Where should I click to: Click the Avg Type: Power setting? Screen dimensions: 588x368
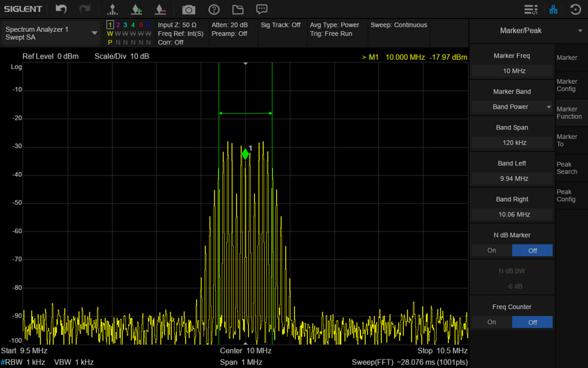tap(334, 25)
